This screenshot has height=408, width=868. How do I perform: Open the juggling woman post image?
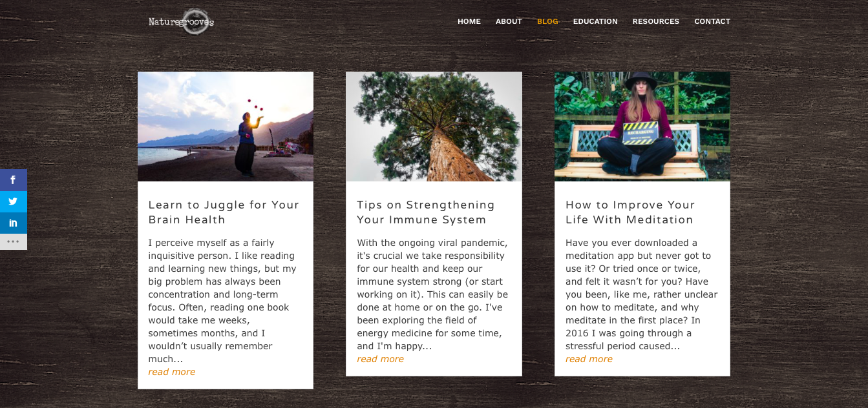coord(226,127)
